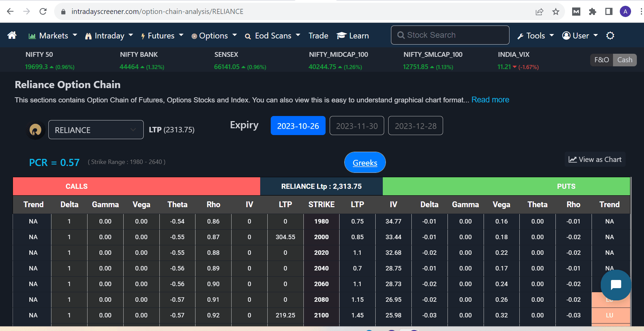
Task: Click the Reliance company logo icon
Action: click(35, 130)
